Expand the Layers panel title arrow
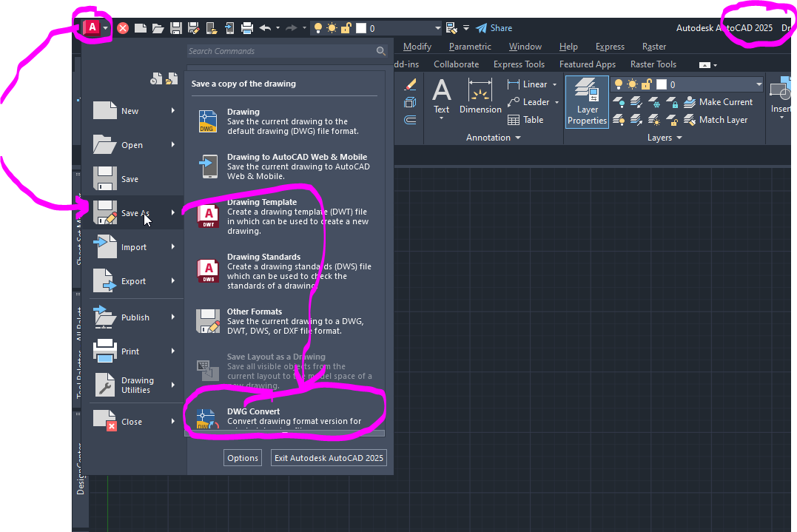The image size is (797, 532). click(679, 138)
